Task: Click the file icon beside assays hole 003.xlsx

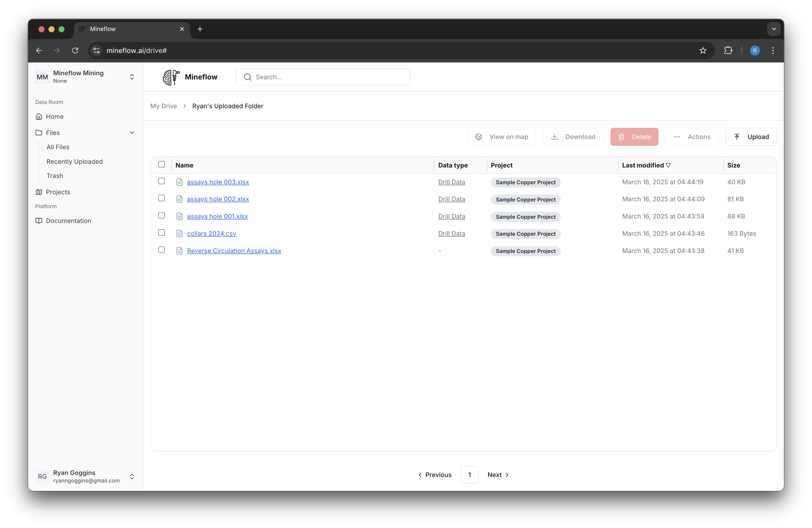Action: point(179,182)
